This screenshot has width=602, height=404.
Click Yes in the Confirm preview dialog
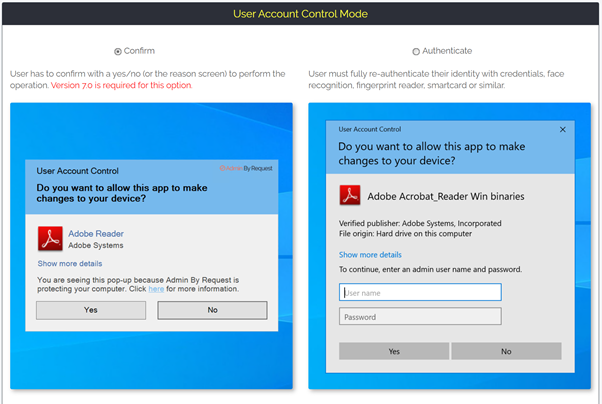[91, 310]
